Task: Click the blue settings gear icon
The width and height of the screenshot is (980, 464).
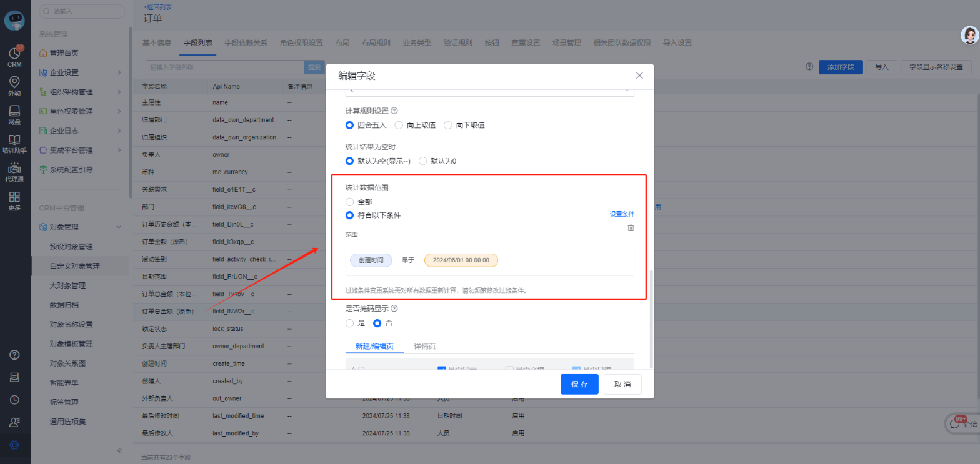Action: pyautogui.click(x=15, y=445)
